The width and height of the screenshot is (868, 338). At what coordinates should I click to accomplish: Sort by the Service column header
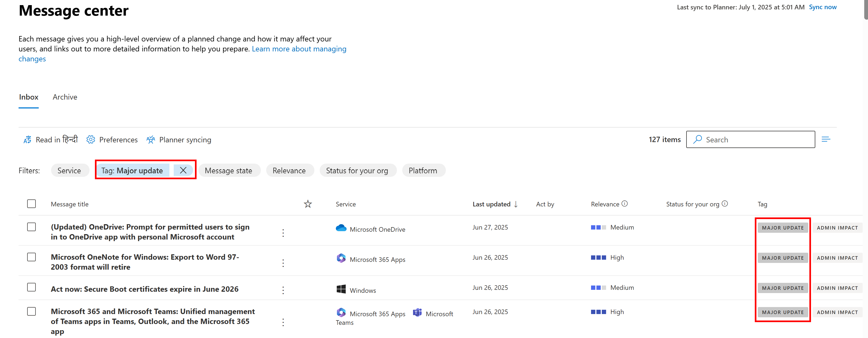(346, 204)
